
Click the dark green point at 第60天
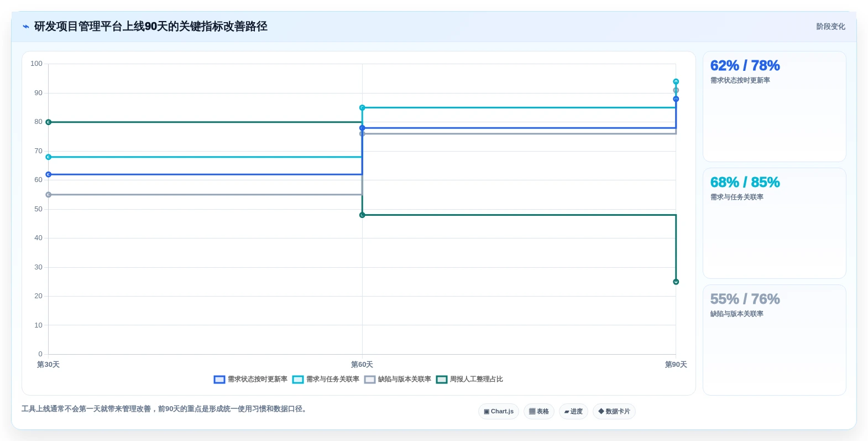362,215
